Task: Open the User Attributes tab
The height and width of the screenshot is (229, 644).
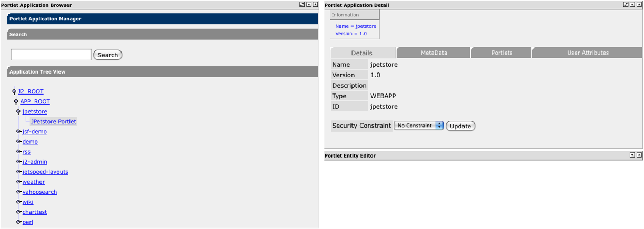Action: 587,53
